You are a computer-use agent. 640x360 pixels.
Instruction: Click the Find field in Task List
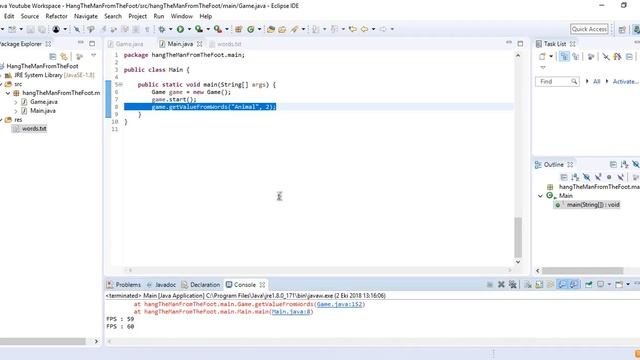[557, 82]
